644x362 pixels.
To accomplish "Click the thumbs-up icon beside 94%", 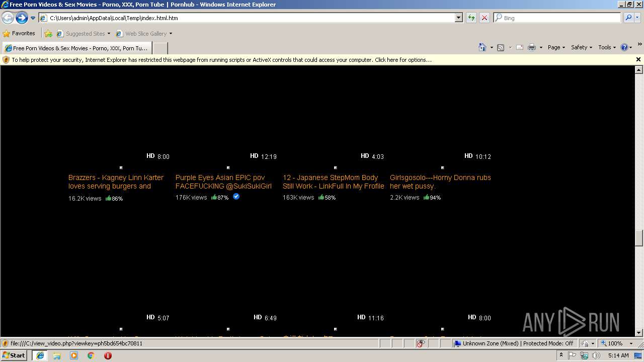I will point(426,197).
